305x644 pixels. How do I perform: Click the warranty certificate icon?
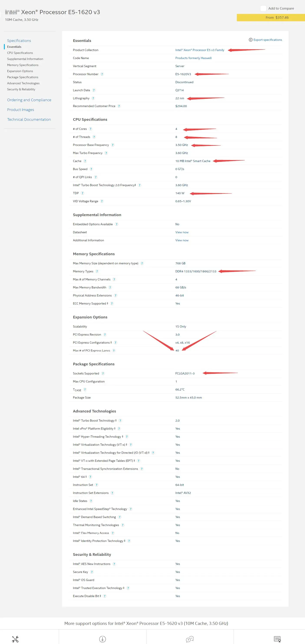click(x=277, y=639)
